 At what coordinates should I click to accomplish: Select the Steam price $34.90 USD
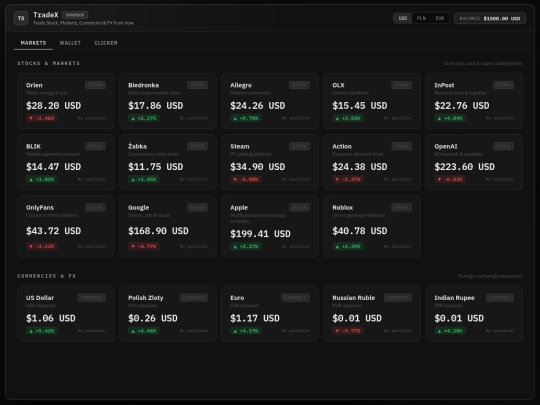point(258,167)
